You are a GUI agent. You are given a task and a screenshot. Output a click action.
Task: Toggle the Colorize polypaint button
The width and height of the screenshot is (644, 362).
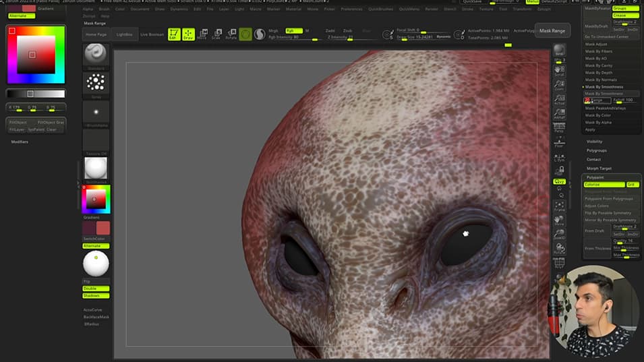pyautogui.click(x=604, y=185)
